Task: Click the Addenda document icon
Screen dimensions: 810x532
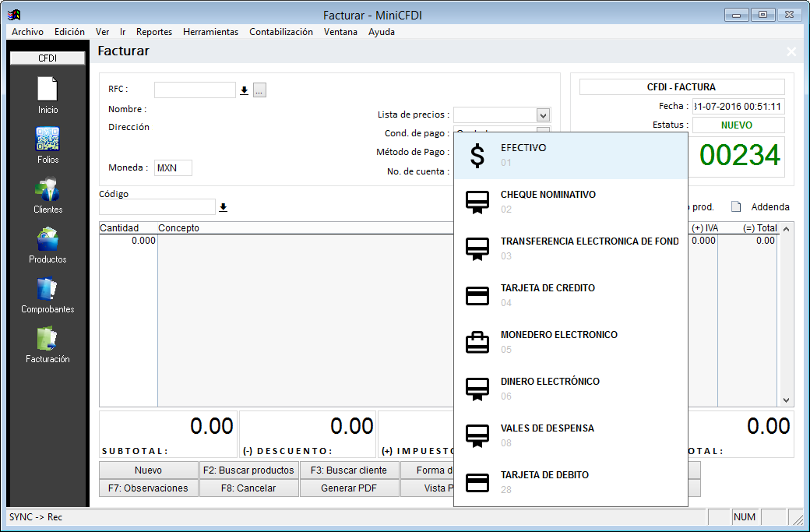Action: click(736, 206)
